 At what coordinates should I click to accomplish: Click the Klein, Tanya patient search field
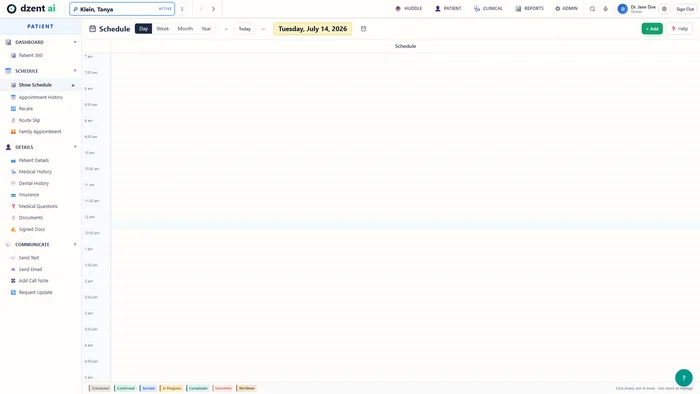tap(122, 9)
